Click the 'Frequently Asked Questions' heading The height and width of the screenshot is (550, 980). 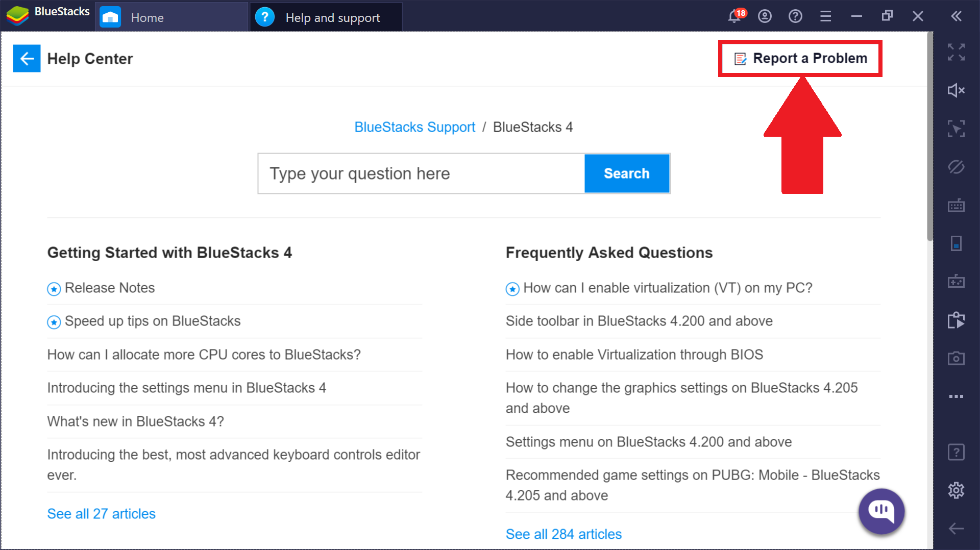coord(609,253)
